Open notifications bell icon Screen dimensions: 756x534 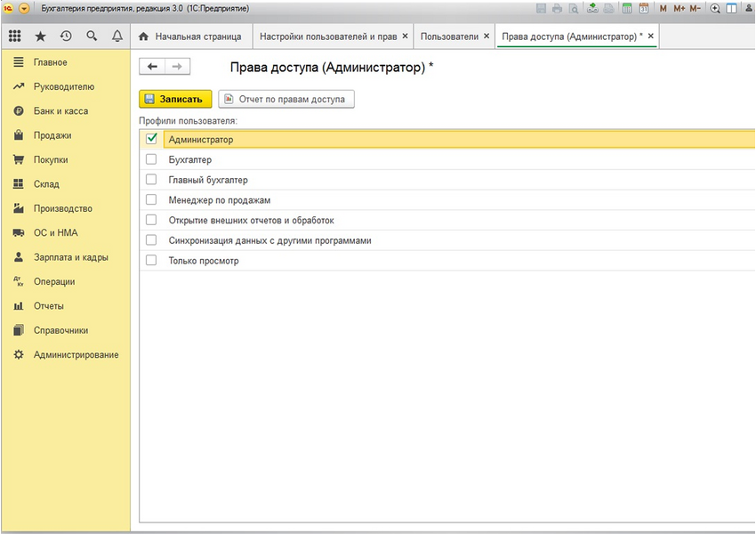[x=117, y=36]
